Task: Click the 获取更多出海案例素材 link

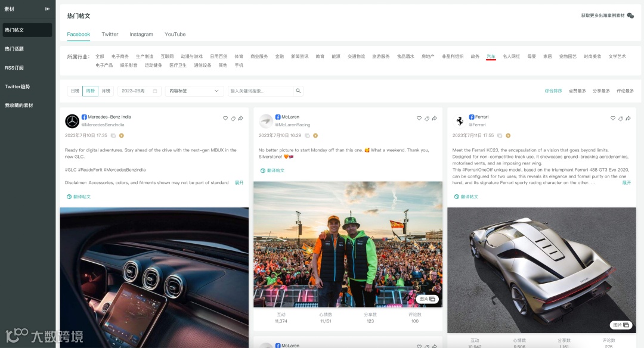Action: (602, 15)
